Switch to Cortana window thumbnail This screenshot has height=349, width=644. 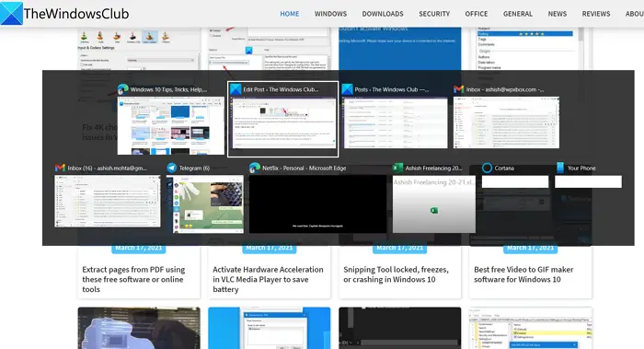pyautogui.click(x=515, y=181)
